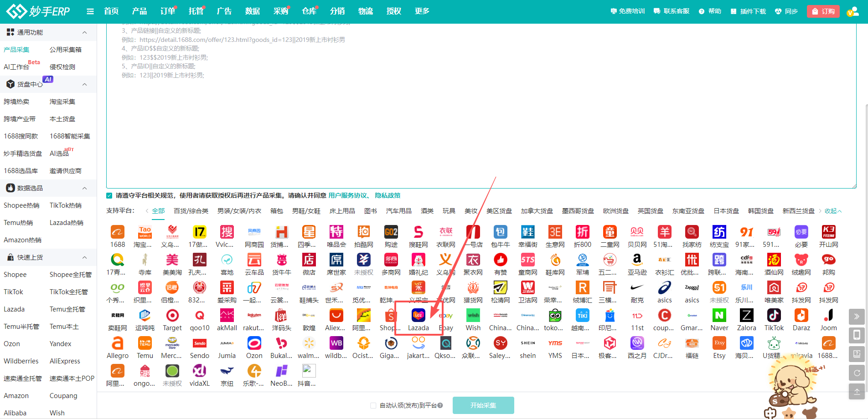Select the Daraz platform icon
The height and width of the screenshot is (419, 868).
coord(801,316)
